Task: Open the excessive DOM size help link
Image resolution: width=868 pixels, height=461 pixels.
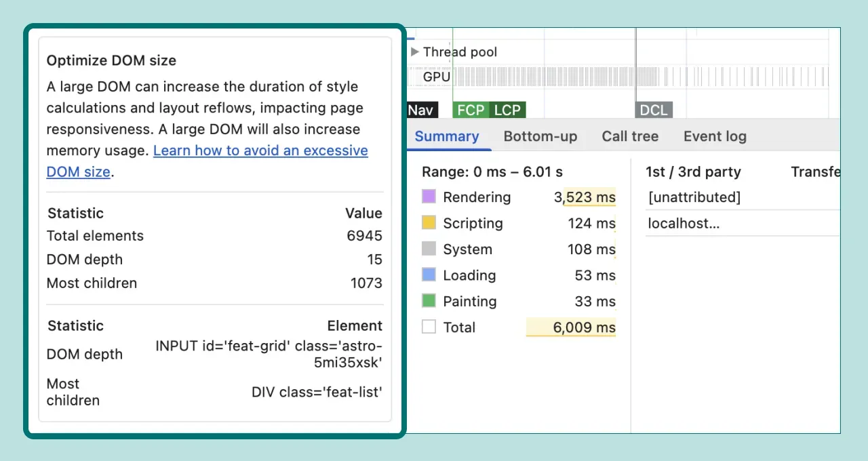Action: tap(260, 151)
